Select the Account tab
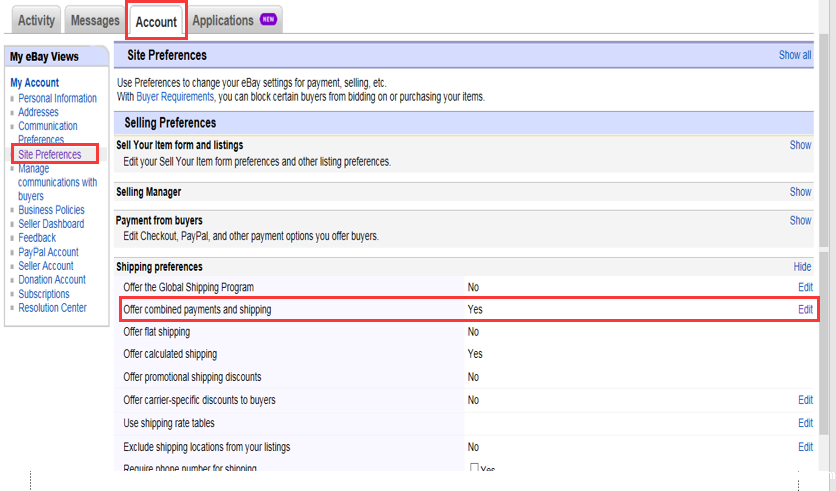This screenshot has height=491, width=836. (x=156, y=21)
